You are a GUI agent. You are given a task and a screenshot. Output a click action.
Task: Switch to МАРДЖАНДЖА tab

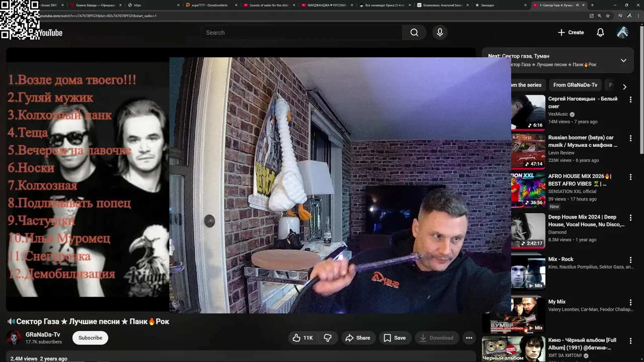tap(327, 5)
